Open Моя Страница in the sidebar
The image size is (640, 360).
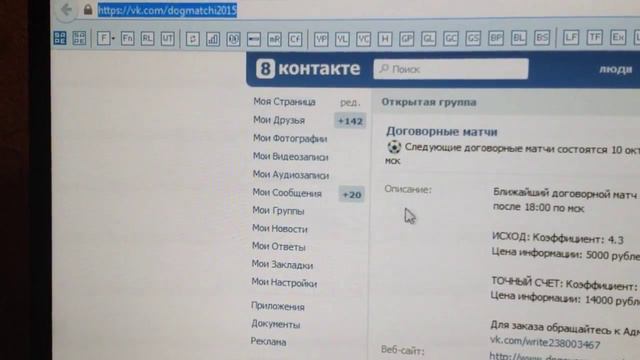click(284, 102)
